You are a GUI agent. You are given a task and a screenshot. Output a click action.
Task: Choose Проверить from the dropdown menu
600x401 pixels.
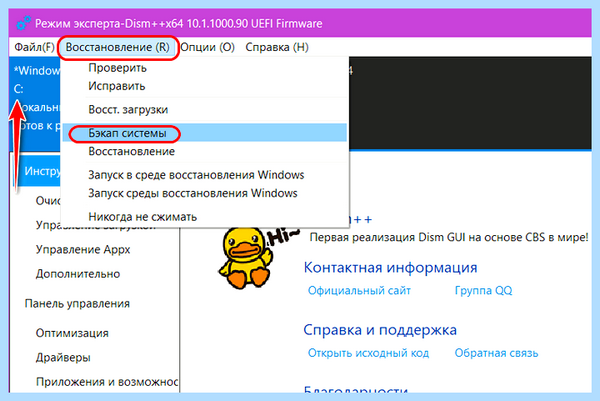[204, 68]
